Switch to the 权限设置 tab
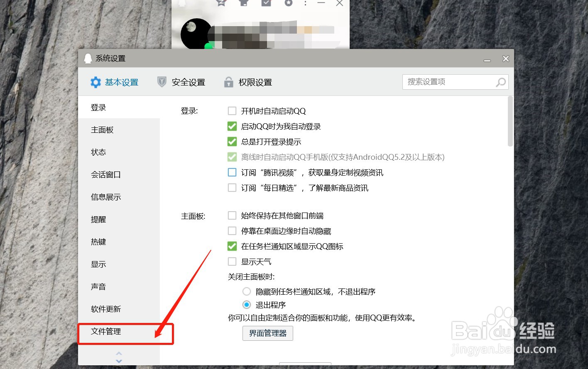Image resolution: width=588 pixels, height=369 pixels. [x=248, y=82]
